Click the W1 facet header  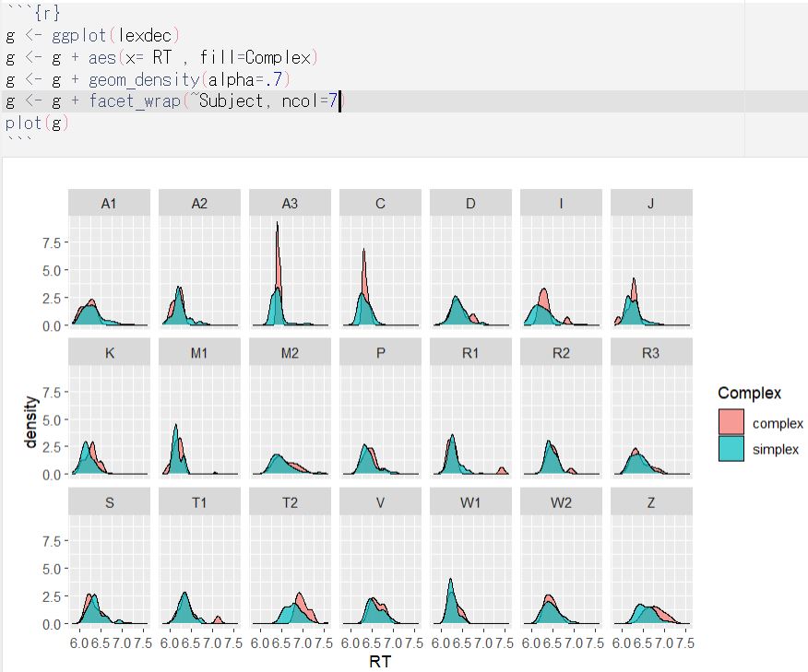click(x=470, y=501)
